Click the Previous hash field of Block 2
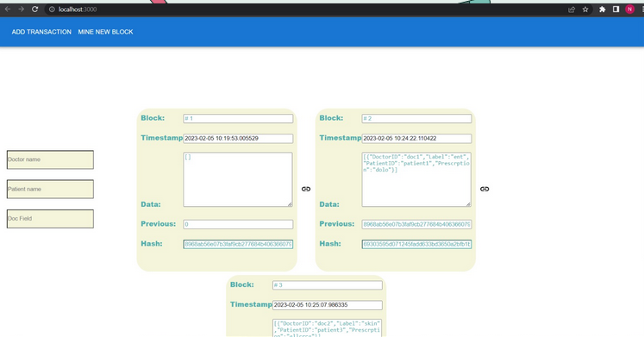This screenshot has height=337, width=644. tap(417, 225)
